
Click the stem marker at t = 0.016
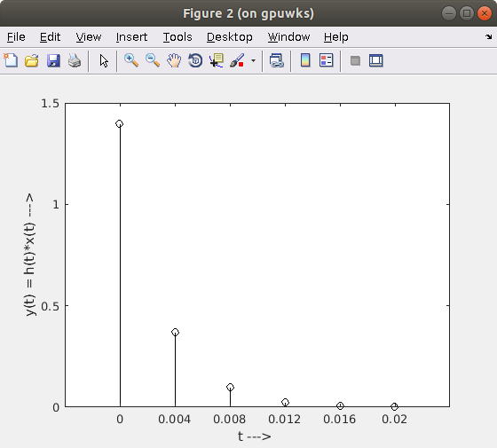(340, 405)
